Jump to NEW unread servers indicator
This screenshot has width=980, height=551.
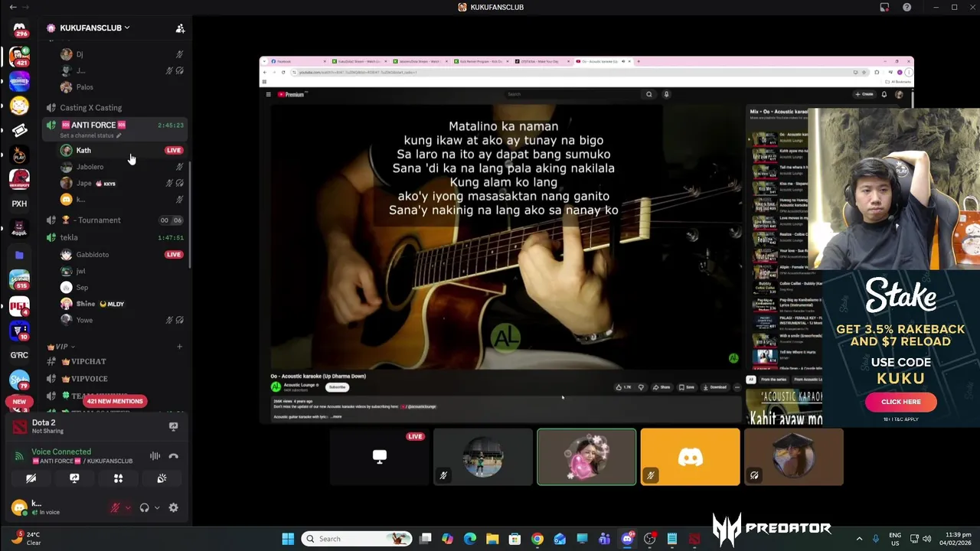[19, 401]
